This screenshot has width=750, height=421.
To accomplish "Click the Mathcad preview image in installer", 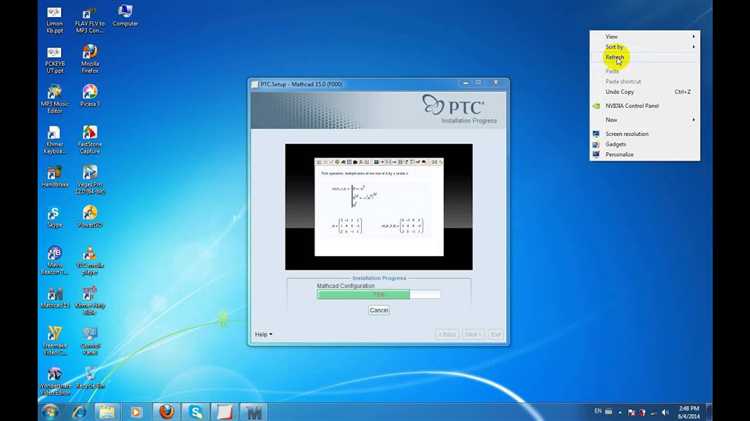I will point(379,207).
